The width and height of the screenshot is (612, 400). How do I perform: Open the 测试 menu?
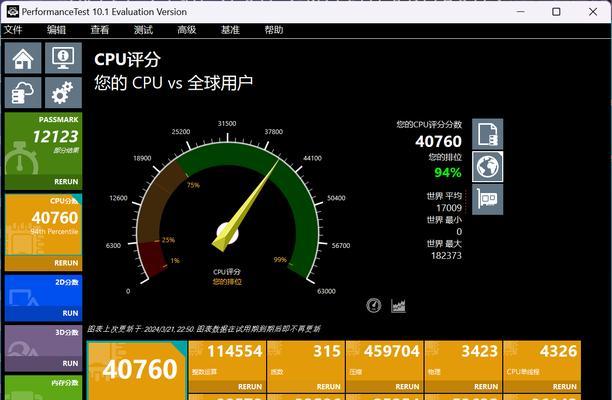pyautogui.click(x=143, y=30)
